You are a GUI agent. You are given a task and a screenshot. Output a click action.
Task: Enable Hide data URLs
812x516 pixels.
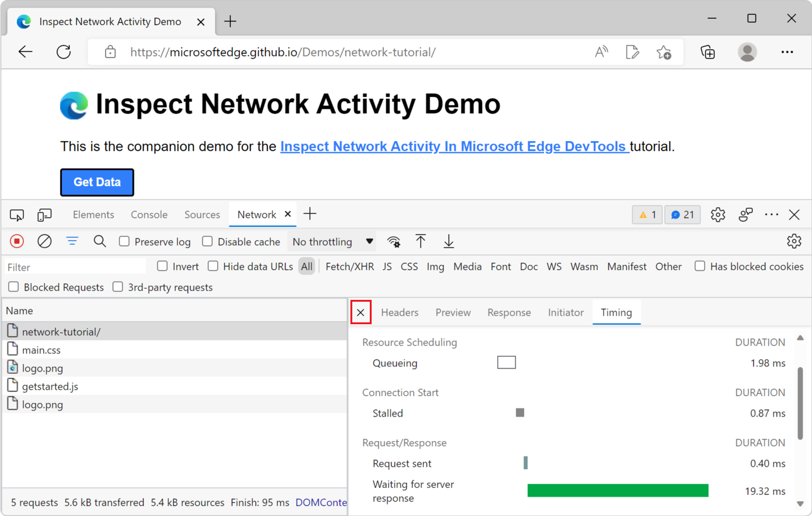(x=213, y=266)
